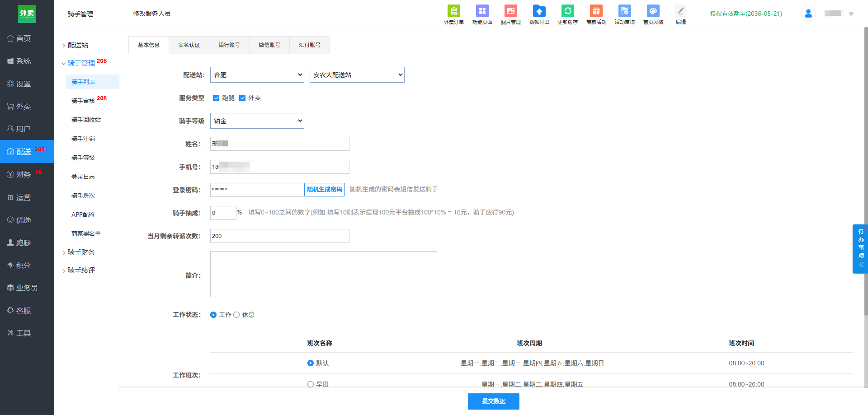Screen dimensions: 868x415
Task: Uncheck the 跑腿 service type checkbox
Action: click(216, 98)
